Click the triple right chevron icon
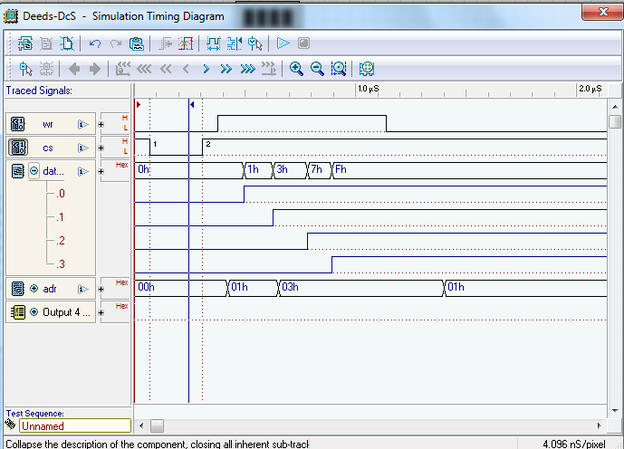Image resolution: width=624 pixels, height=449 pixels. [246, 69]
